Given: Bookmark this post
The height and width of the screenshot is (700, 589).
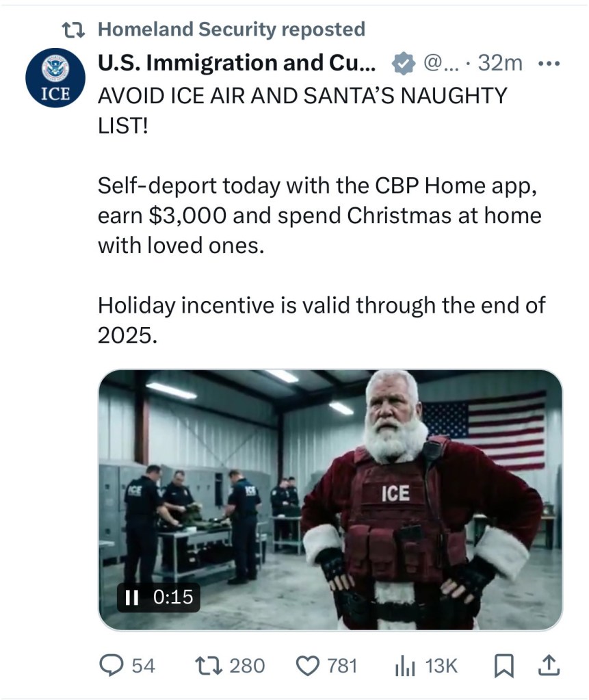Looking at the screenshot, I should pos(505,665).
